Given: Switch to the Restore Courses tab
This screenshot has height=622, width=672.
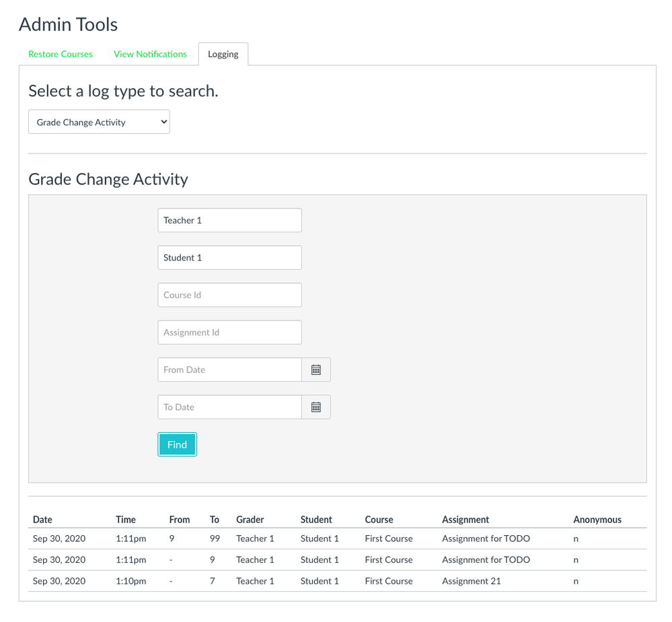Looking at the screenshot, I should click(61, 54).
